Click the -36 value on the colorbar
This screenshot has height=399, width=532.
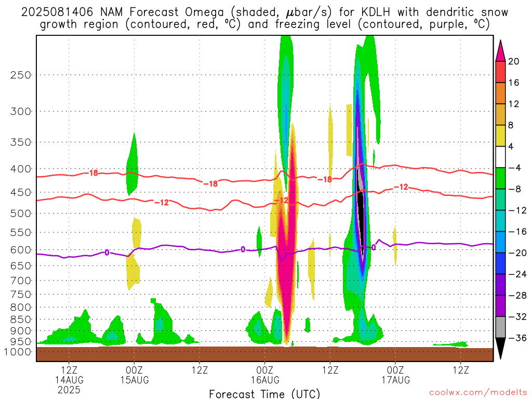517,338
